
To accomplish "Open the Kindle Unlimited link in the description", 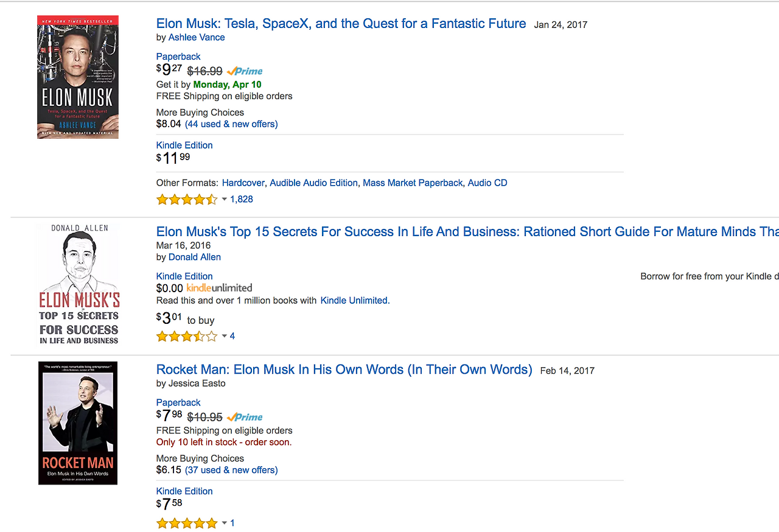I will pyautogui.click(x=354, y=300).
